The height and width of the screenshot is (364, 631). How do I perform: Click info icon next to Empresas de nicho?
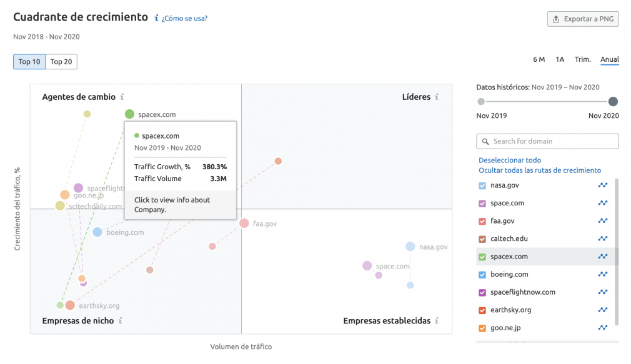[x=121, y=320]
